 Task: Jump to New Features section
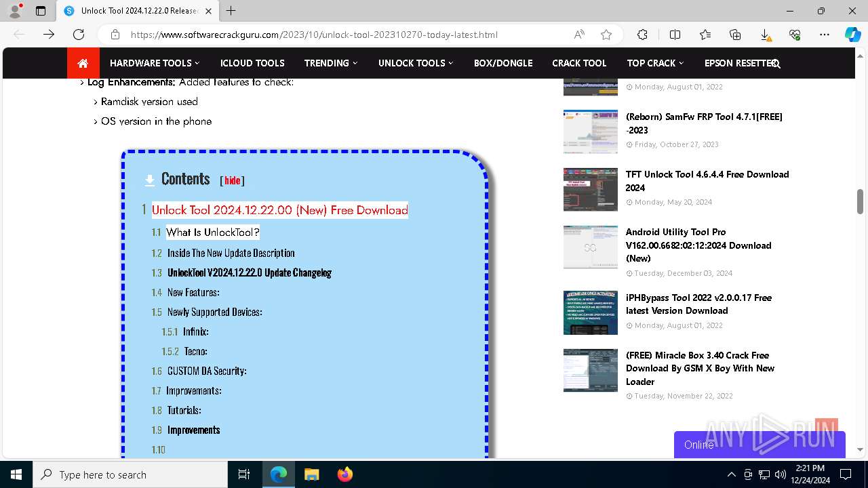193,292
